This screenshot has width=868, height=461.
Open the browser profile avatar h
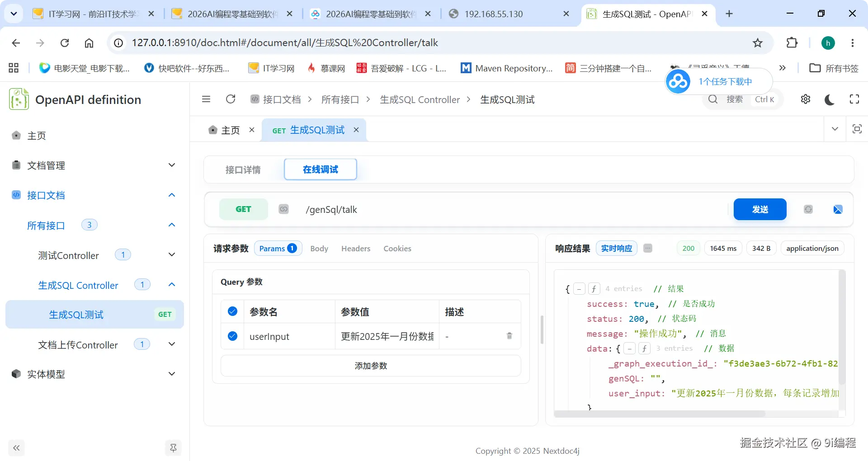[828, 43]
